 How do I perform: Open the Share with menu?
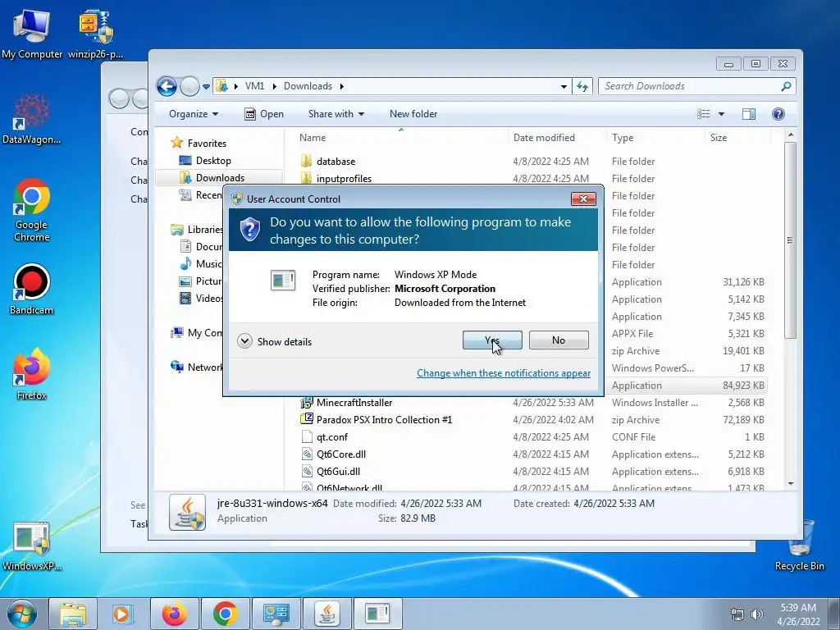point(336,114)
